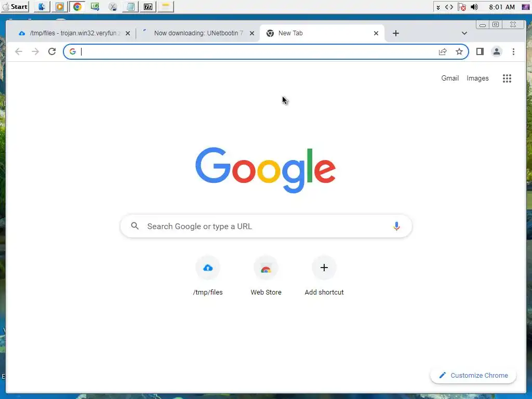Maximize the Chrome window
The image size is (532, 399).
(496, 25)
